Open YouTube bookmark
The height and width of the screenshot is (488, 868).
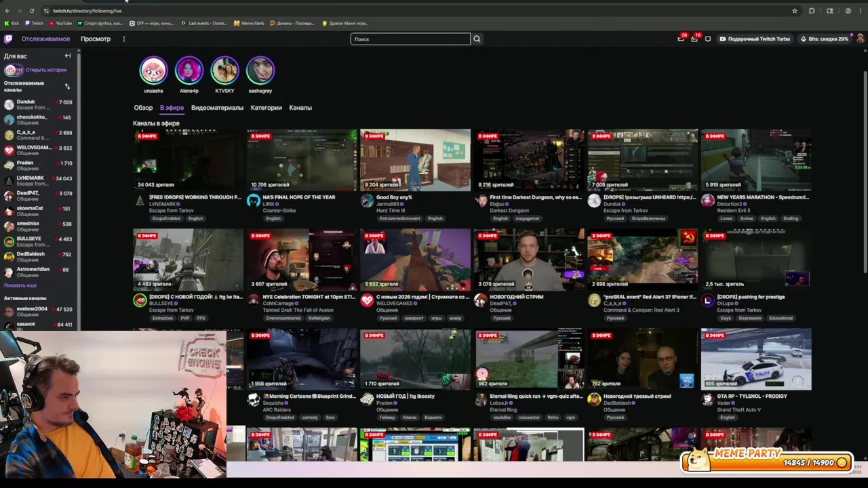pyautogui.click(x=60, y=23)
